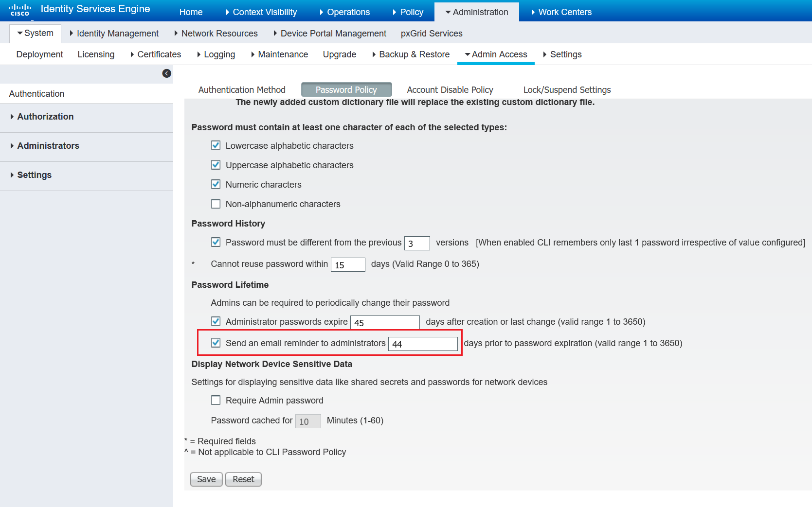Collapse the left navigation pane

(x=166, y=73)
